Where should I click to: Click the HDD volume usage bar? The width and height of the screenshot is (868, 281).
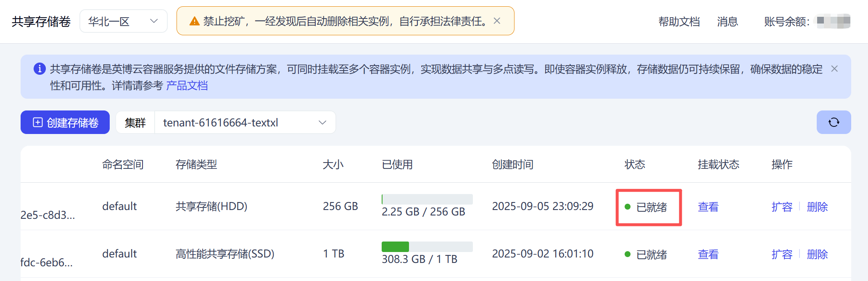click(427, 199)
